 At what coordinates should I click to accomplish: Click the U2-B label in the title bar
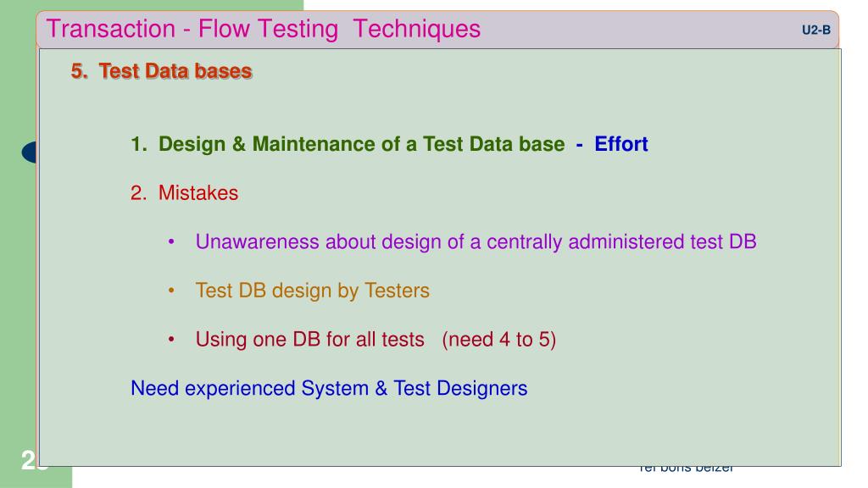click(816, 30)
